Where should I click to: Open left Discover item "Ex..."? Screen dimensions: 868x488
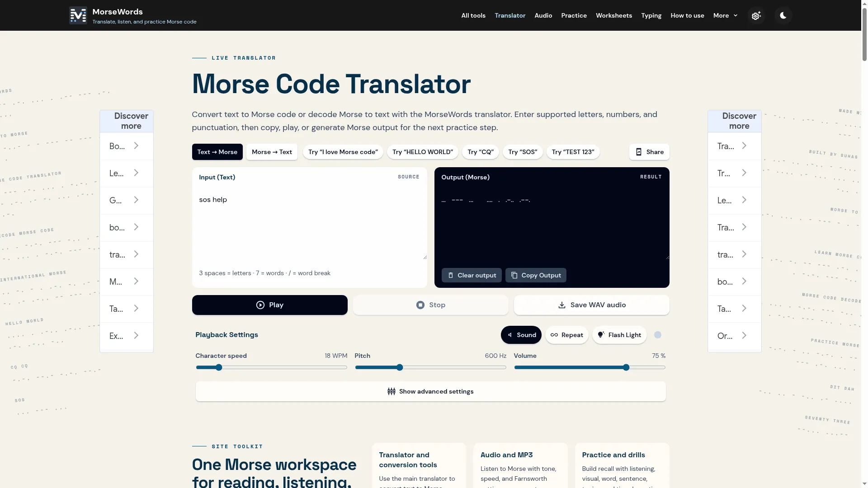point(126,336)
